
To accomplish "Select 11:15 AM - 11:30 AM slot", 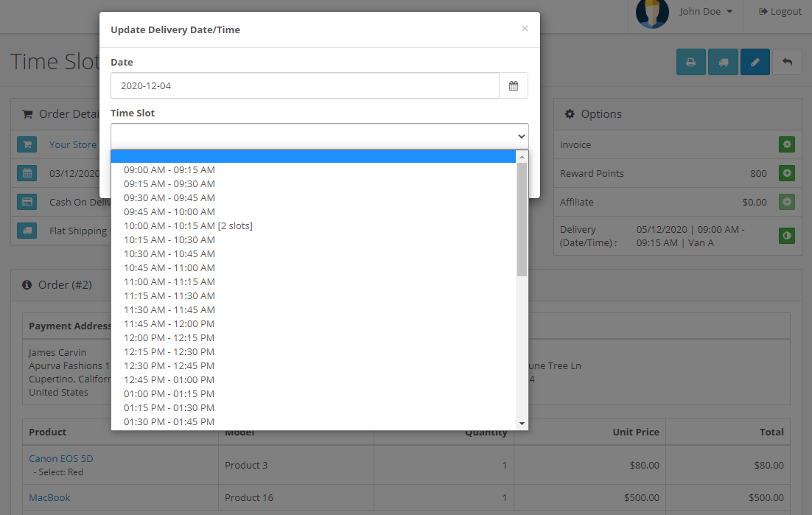I will 313,295.
